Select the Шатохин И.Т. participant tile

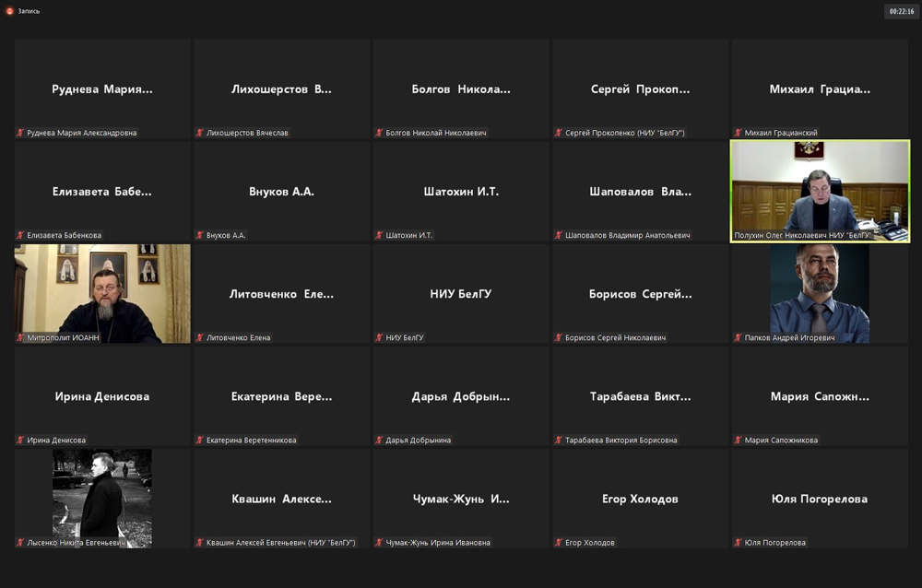[461, 191]
